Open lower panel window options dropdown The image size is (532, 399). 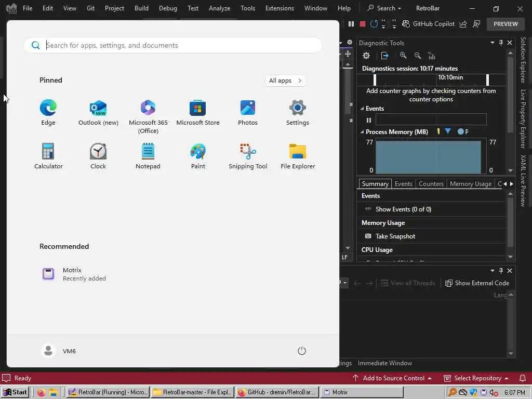[x=493, y=270]
